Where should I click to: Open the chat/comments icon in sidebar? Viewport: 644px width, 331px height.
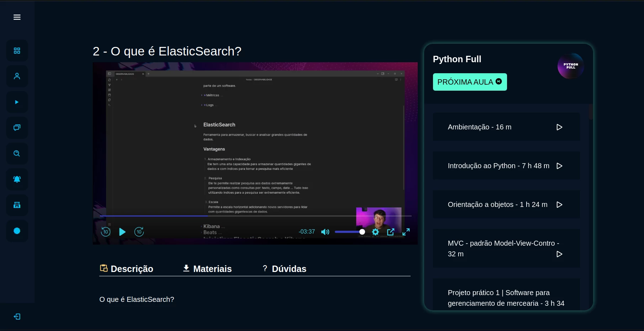click(x=17, y=128)
